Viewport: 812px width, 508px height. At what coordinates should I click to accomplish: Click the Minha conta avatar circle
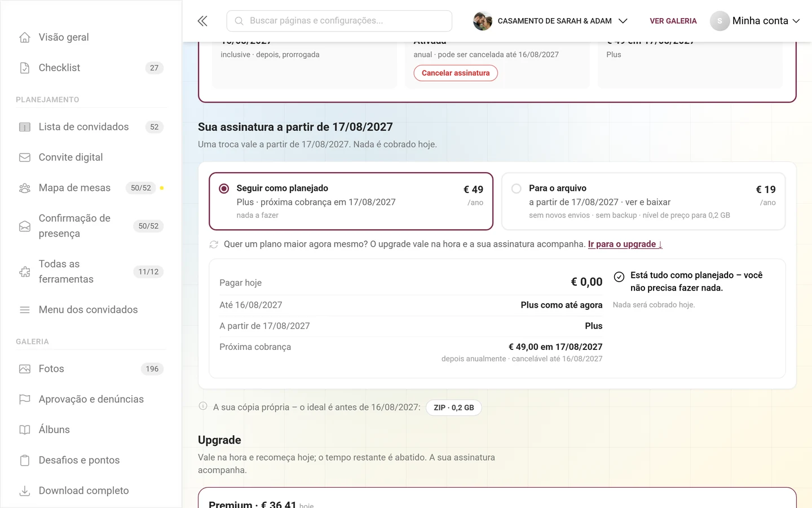[720, 21]
